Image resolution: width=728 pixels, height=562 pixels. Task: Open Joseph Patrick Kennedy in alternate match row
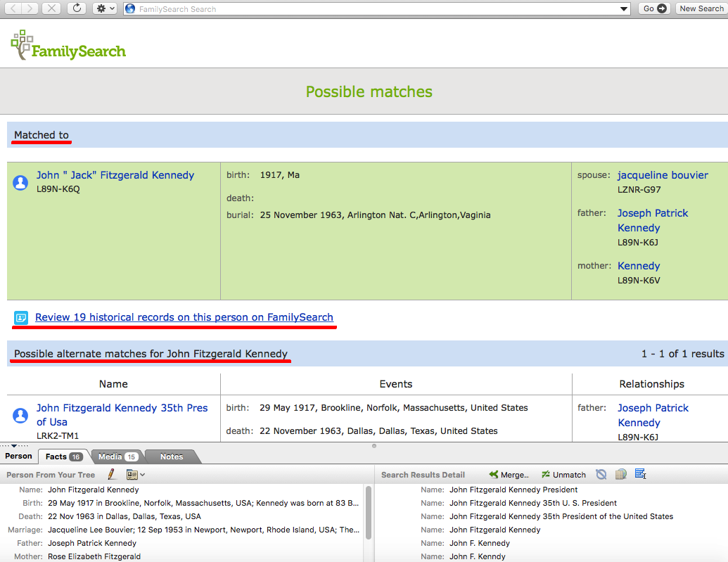click(653, 415)
